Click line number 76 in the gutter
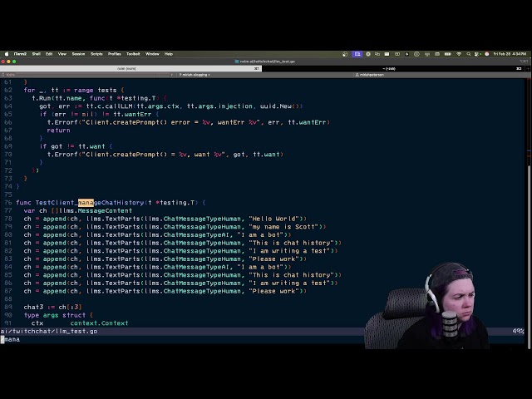 pos(8,203)
